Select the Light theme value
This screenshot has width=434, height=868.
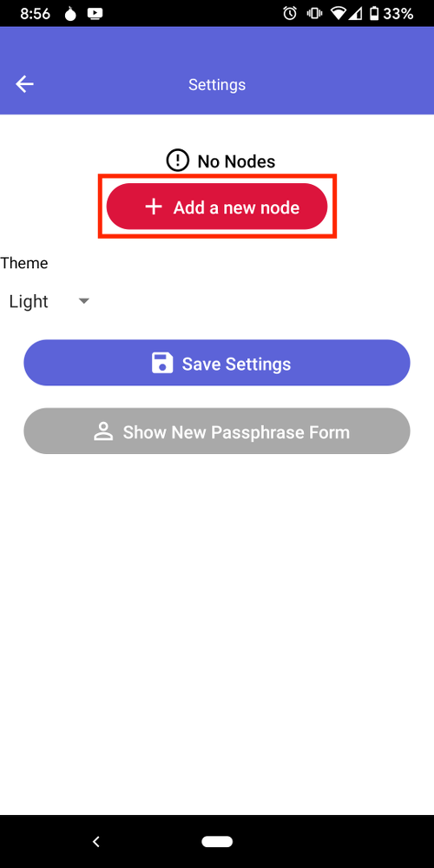tap(29, 301)
